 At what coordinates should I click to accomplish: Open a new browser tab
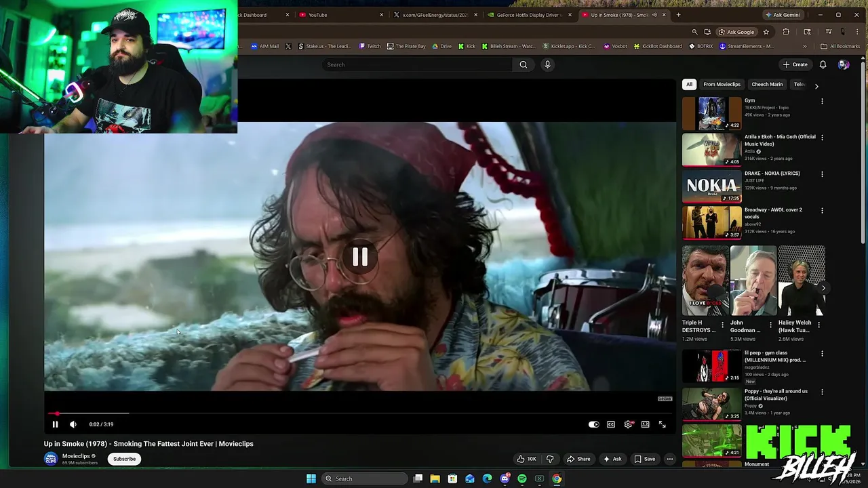coord(678,15)
